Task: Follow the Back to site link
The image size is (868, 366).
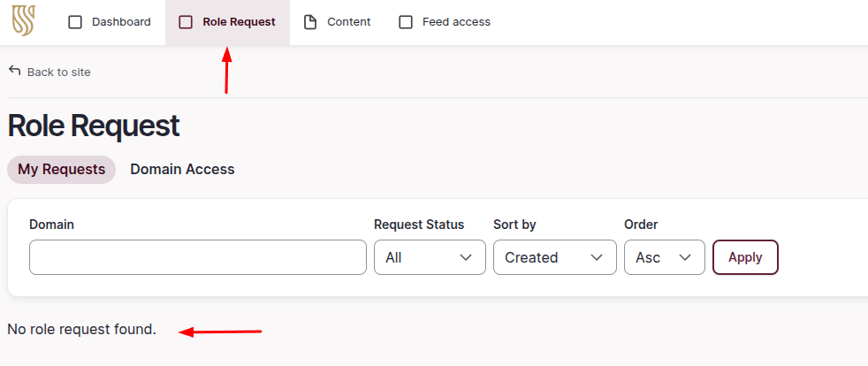Action: click(58, 72)
